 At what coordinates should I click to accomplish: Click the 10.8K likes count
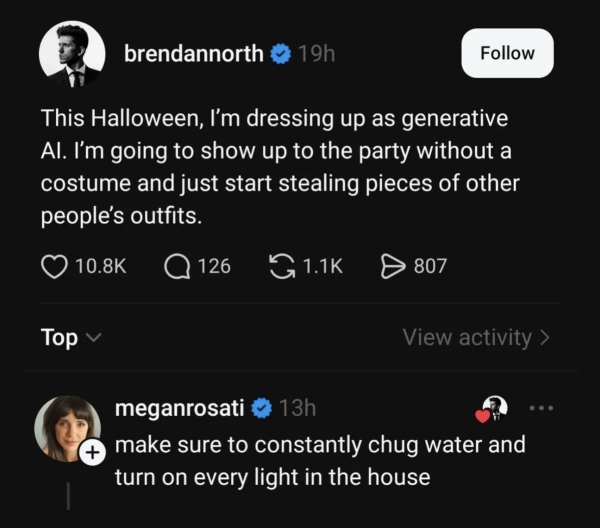(x=100, y=266)
